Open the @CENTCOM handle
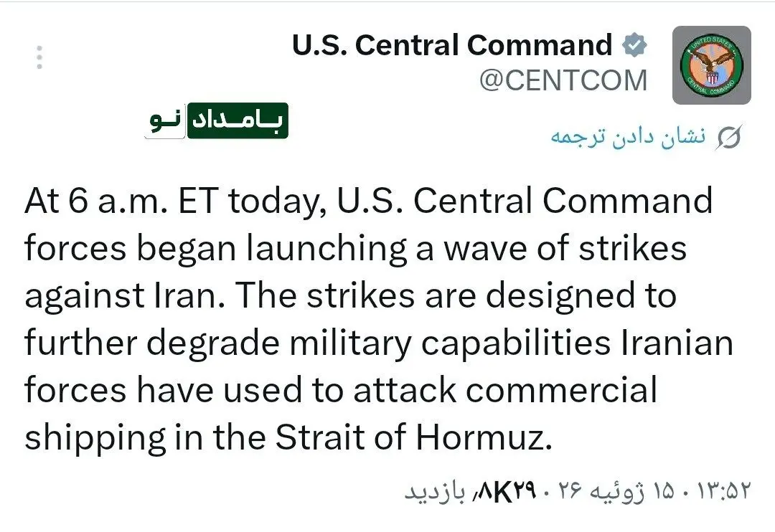Image resolution: width=775 pixels, height=532 pixels. pos(563,80)
